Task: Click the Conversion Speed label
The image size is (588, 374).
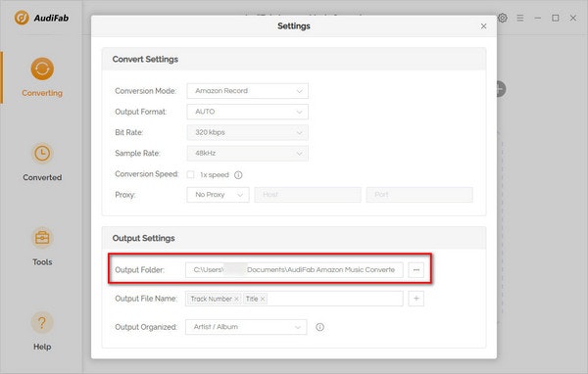Action: click(x=147, y=174)
